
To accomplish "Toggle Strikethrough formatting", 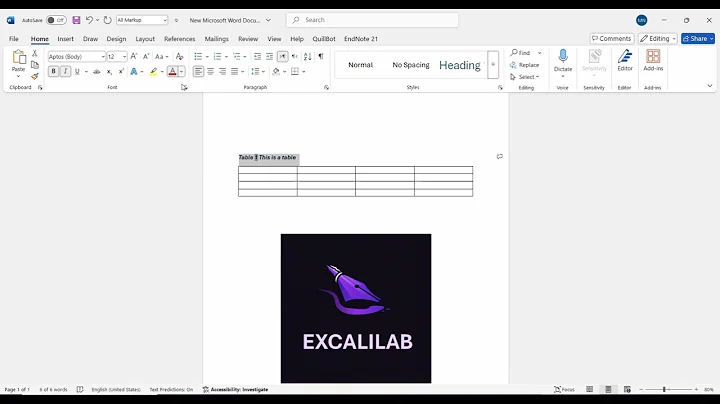I will coord(96,72).
